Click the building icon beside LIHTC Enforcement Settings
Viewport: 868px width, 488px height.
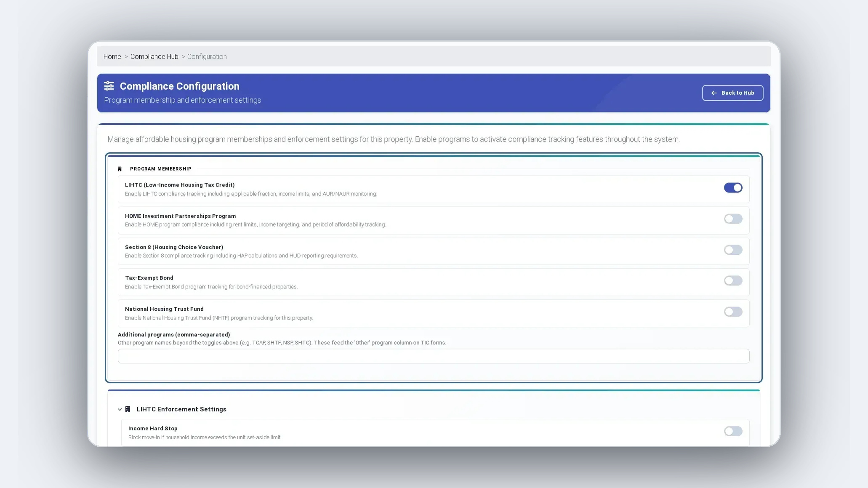click(x=128, y=409)
